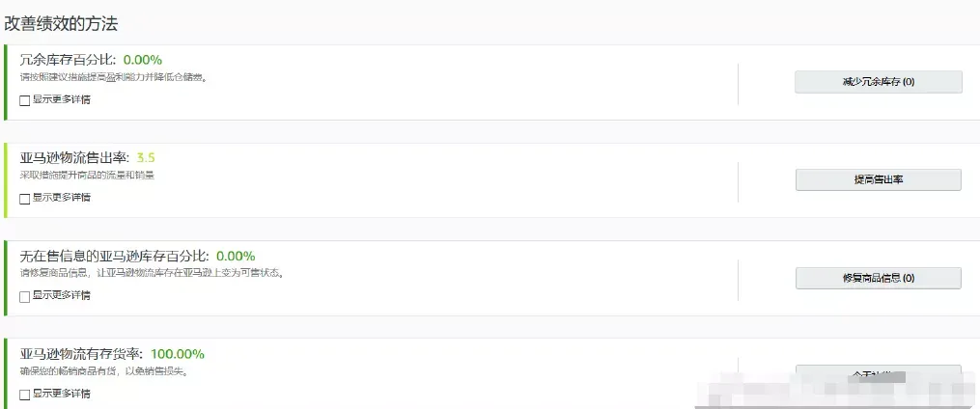980x409 pixels.
Task: Click the partially hidden button in 有存货率 row
Action: pyautogui.click(x=878, y=373)
